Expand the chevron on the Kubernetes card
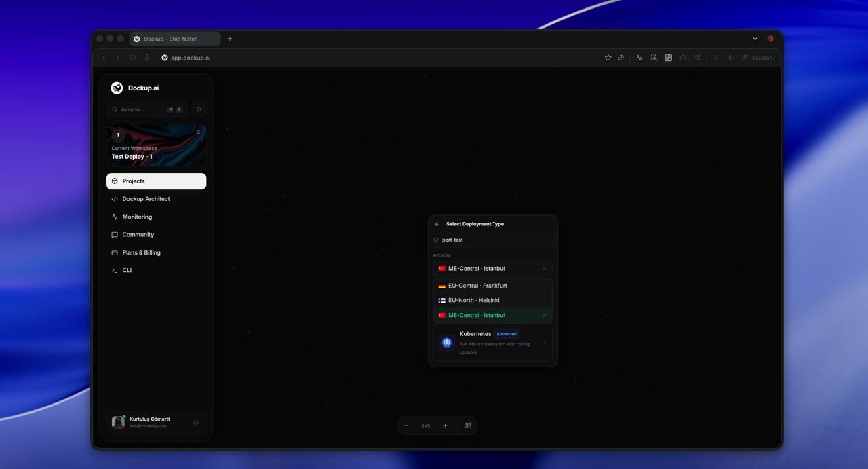 coord(545,343)
